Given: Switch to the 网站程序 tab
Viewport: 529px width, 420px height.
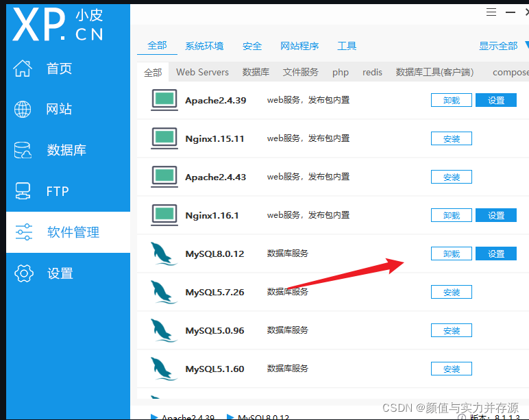Looking at the screenshot, I should (299, 46).
